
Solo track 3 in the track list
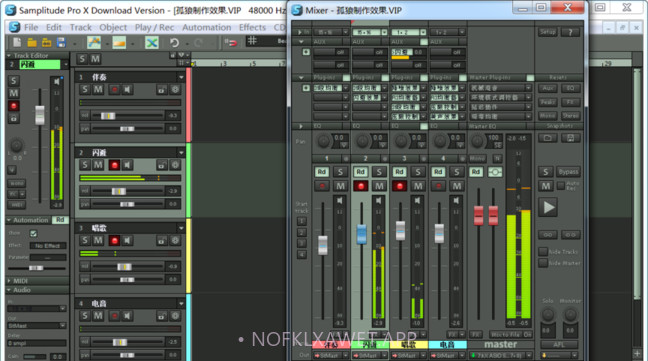(85, 240)
